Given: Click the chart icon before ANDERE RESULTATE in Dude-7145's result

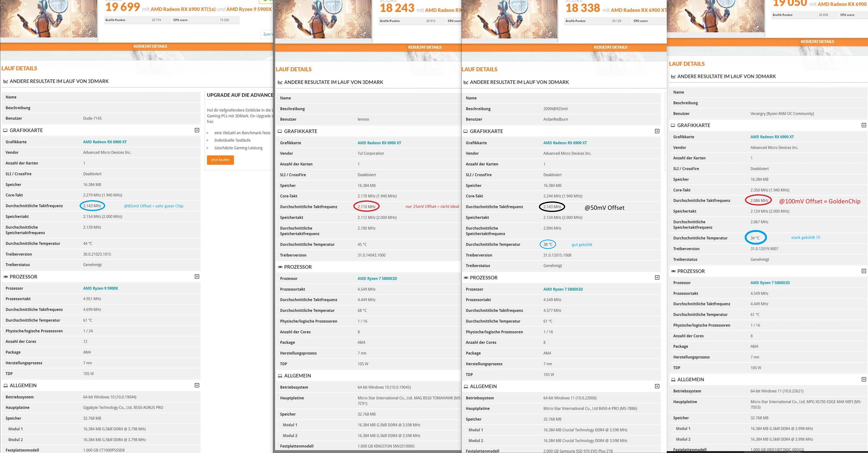Looking at the screenshot, I should pyautogui.click(x=5, y=81).
